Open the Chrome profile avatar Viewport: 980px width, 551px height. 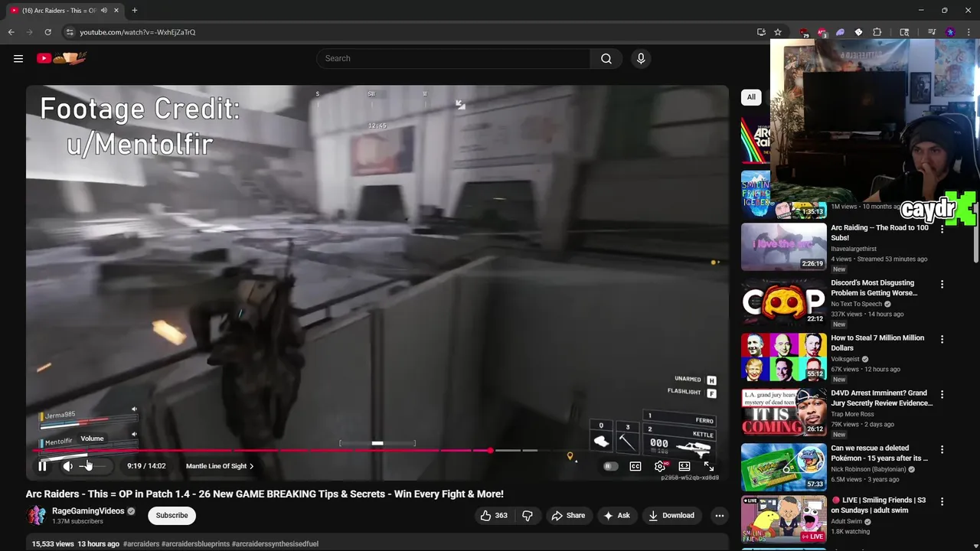pyautogui.click(x=950, y=32)
